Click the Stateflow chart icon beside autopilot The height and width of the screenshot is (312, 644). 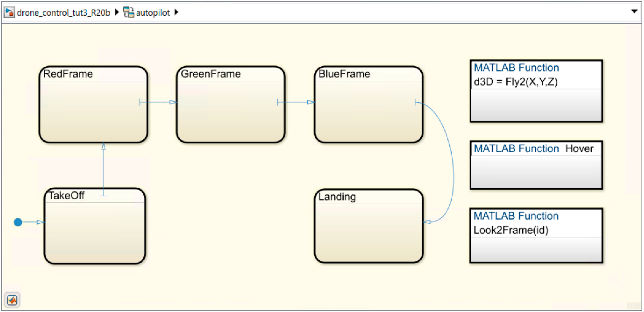click(x=129, y=12)
